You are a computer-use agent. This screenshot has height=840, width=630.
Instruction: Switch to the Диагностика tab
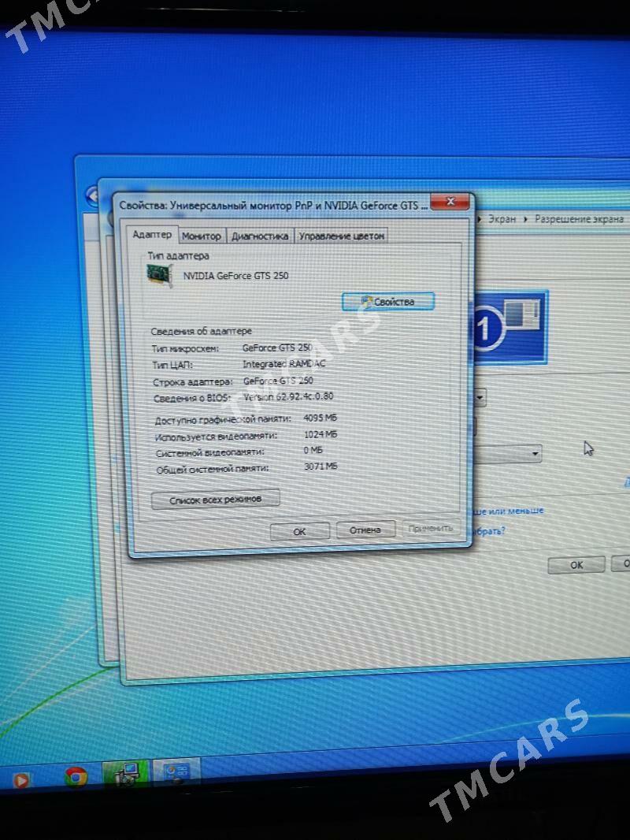click(x=260, y=236)
